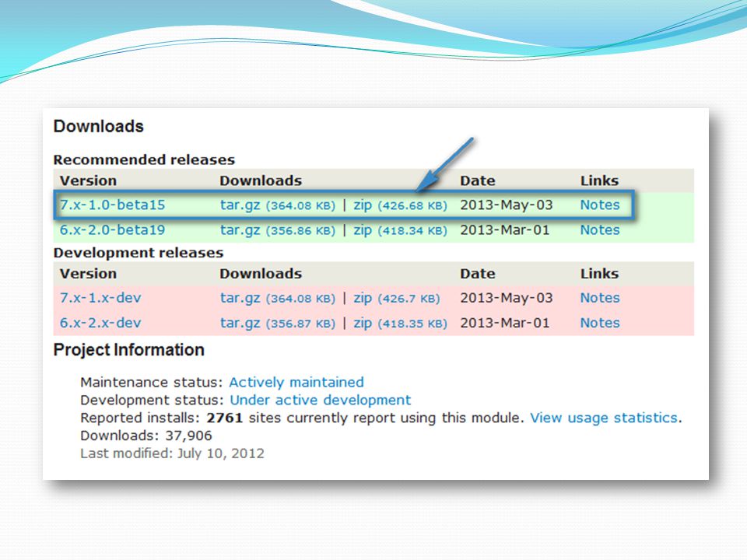
Task: Click the Downloads: 37,906 line
Action: coord(146,436)
